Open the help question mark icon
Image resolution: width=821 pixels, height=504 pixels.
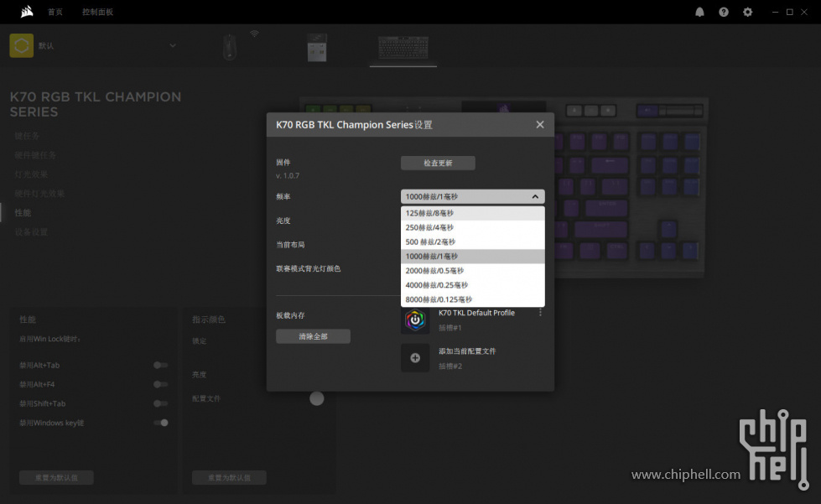(724, 12)
